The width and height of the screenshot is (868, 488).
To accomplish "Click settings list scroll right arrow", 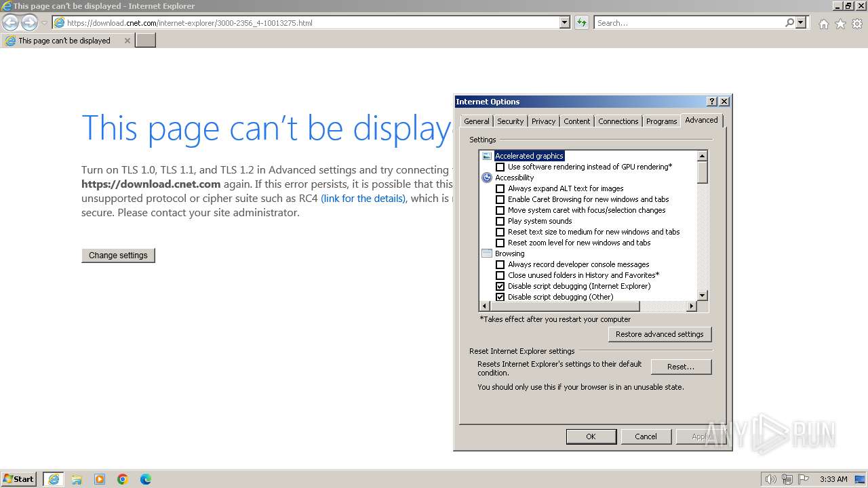I will pos(692,306).
